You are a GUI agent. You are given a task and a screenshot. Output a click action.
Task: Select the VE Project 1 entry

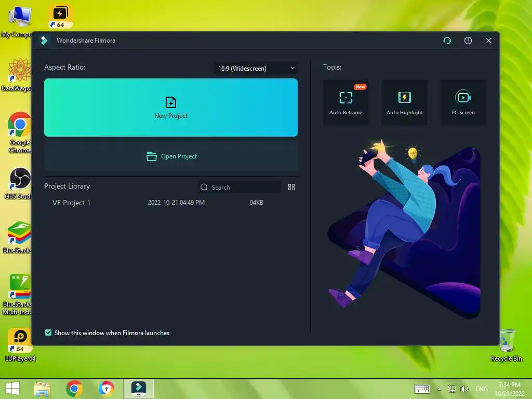[x=71, y=203]
